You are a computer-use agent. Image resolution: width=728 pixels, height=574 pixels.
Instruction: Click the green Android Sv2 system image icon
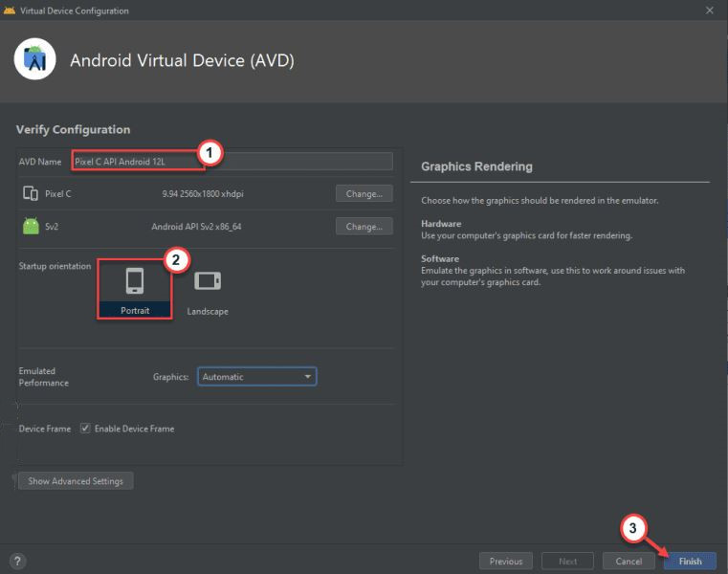[30, 227]
